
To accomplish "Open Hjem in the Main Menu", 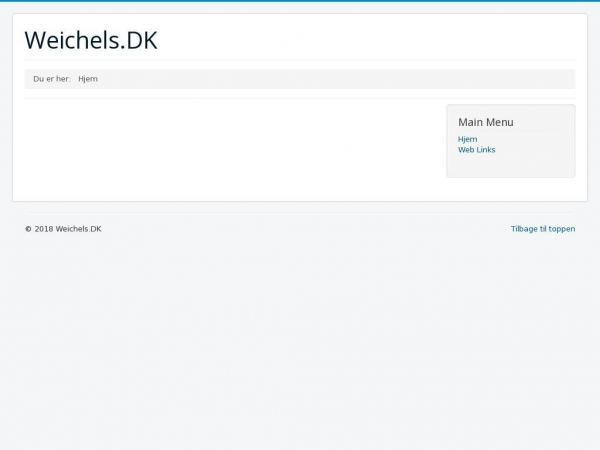I will (467, 139).
